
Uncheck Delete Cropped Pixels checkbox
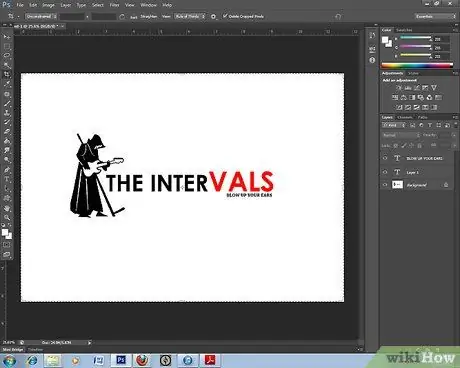(x=225, y=16)
